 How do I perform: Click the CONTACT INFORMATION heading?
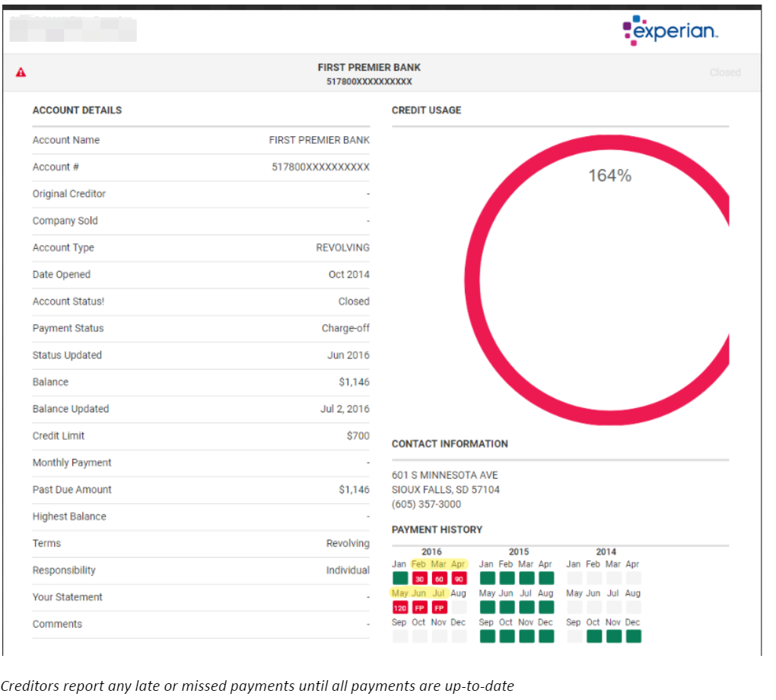[450, 444]
